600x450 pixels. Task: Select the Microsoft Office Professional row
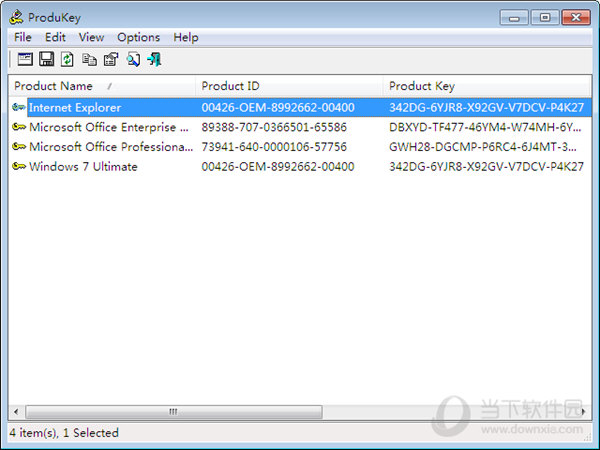coord(110,147)
